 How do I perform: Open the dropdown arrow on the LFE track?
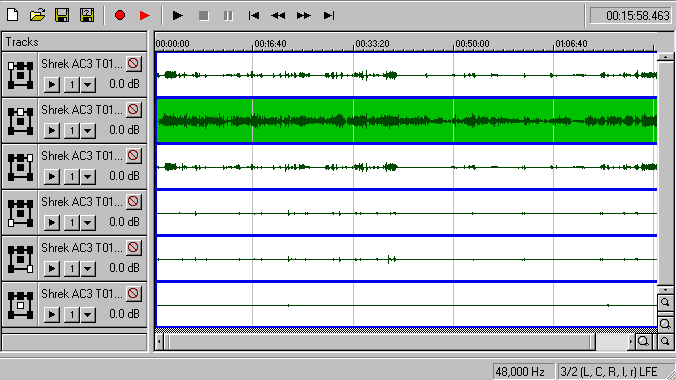(88, 315)
